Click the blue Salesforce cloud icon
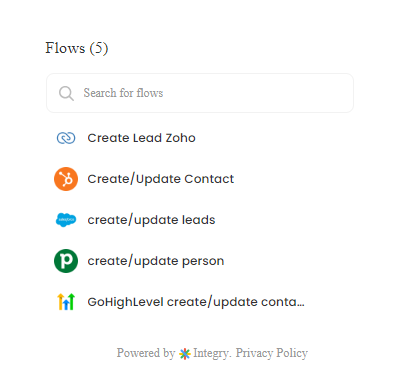The width and height of the screenshot is (396, 389). (66, 220)
